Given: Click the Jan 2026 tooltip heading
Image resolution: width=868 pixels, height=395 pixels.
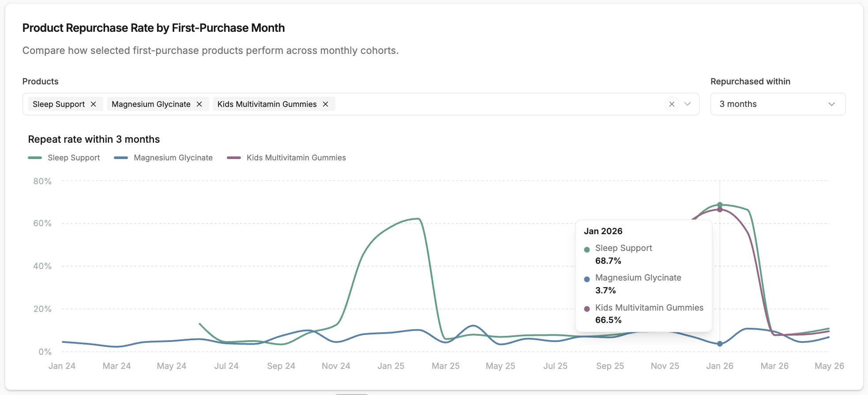Looking at the screenshot, I should coord(603,231).
